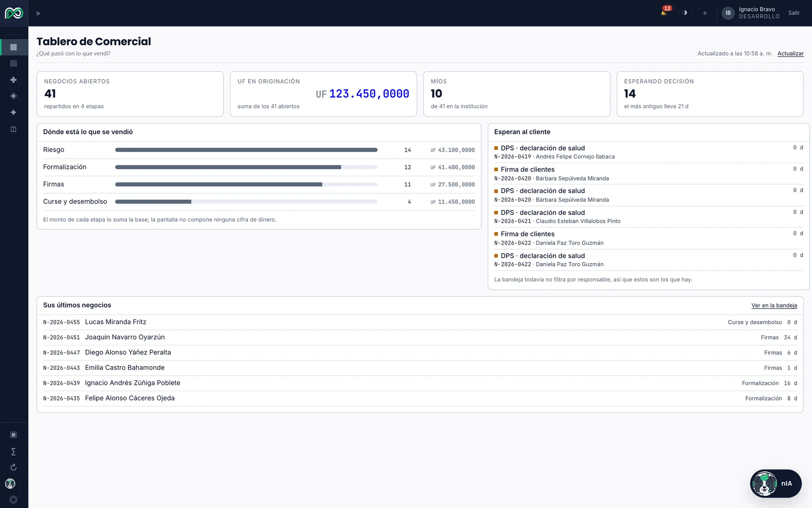Open the grid dashboard icon in sidebar

(x=14, y=47)
